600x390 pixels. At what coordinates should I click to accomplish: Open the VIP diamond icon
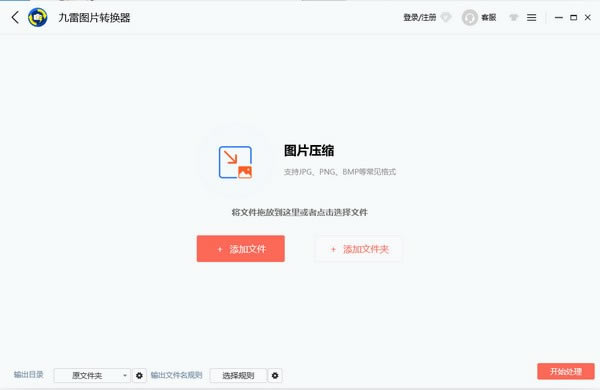(446, 17)
